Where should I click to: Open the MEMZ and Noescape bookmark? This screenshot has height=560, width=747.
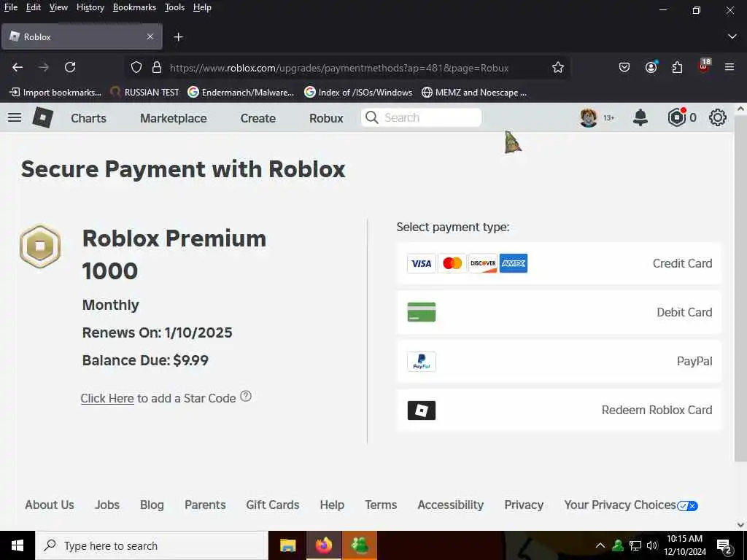[474, 93]
